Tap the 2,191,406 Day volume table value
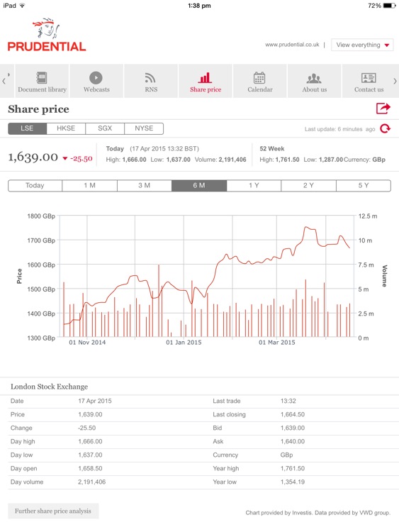The image size is (399, 532). [x=92, y=482]
